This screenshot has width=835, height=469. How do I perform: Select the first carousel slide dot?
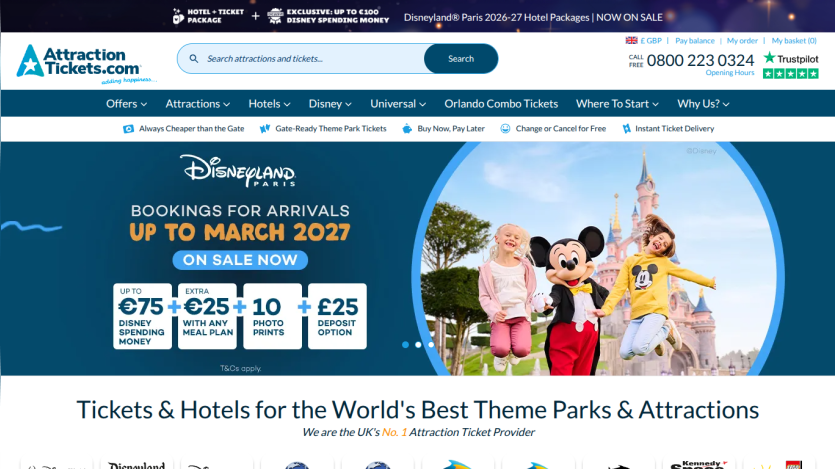pos(405,345)
